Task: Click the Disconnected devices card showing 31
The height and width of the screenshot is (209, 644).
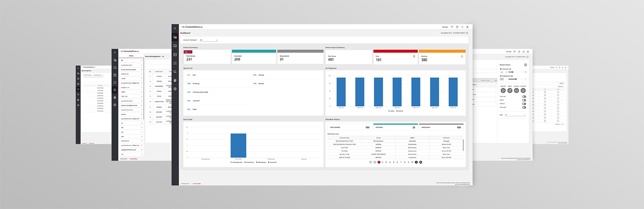Action: pos(301,57)
